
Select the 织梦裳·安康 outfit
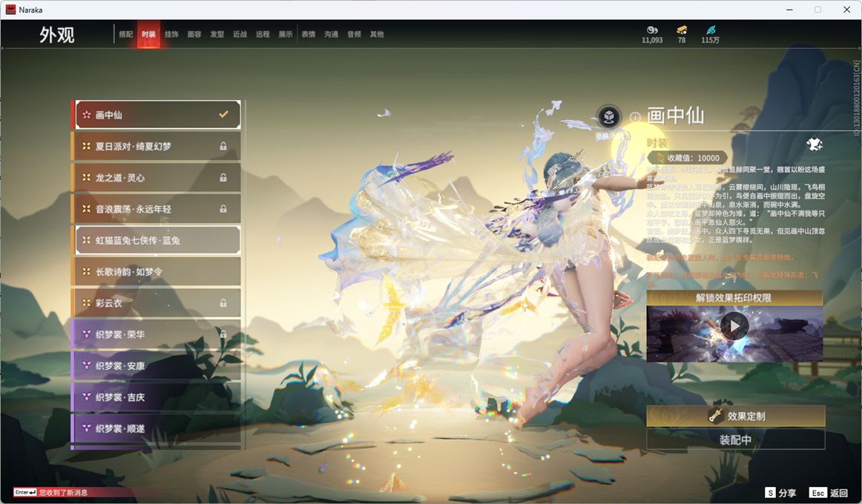click(x=156, y=365)
